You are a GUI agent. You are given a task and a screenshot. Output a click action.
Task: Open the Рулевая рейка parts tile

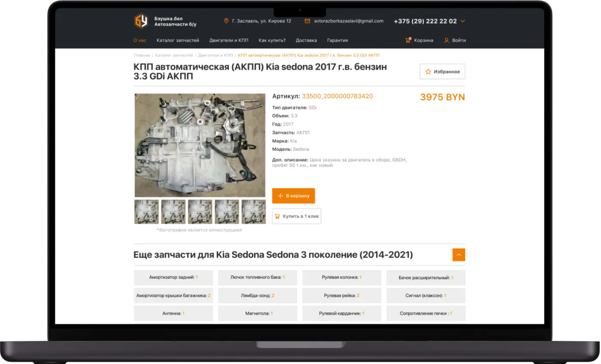click(x=342, y=296)
